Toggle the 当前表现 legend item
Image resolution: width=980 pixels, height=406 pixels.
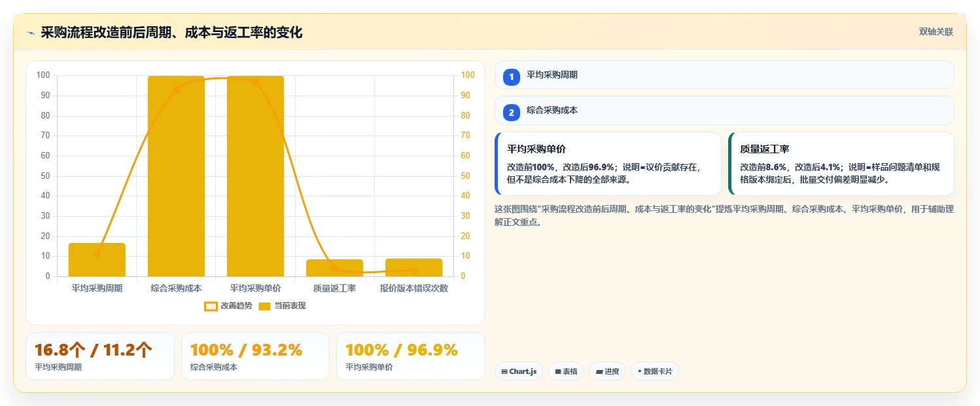(283, 306)
